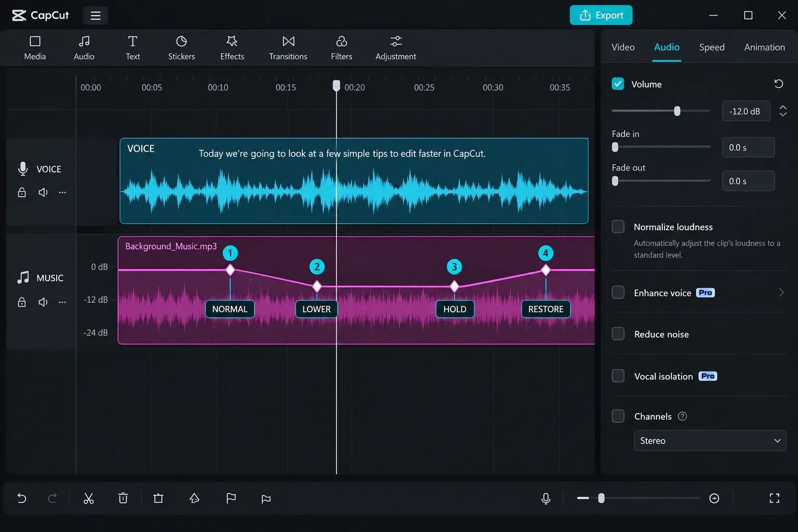Select the split scissors tool
This screenshot has width=798, height=532.
[x=89, y=498]
